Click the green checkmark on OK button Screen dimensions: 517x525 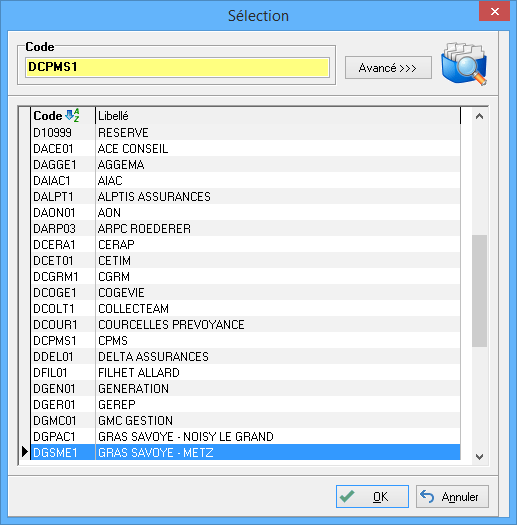347,496
